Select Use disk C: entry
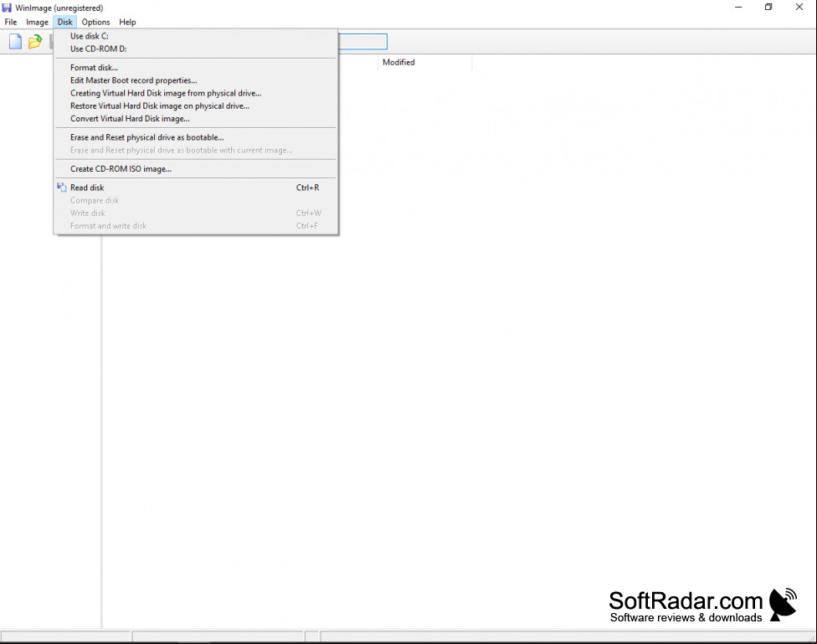 196,36
